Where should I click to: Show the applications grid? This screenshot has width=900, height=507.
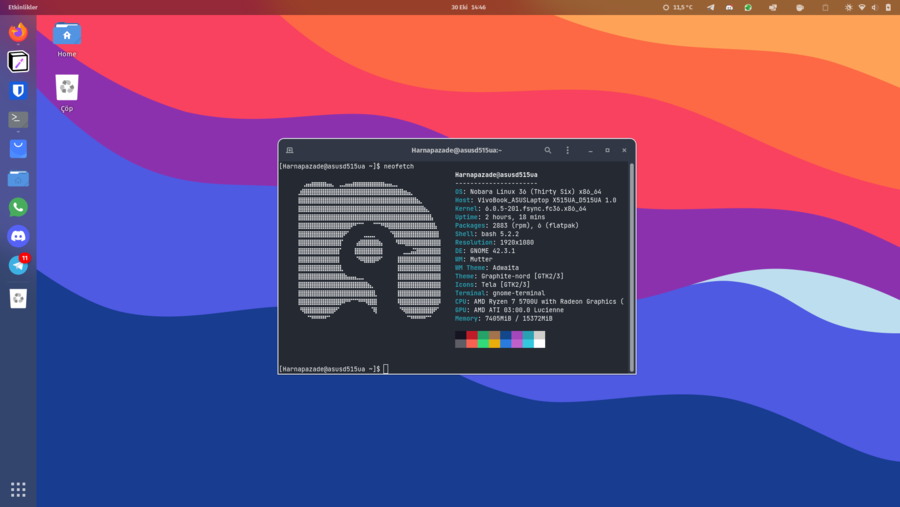coord(18,489)
